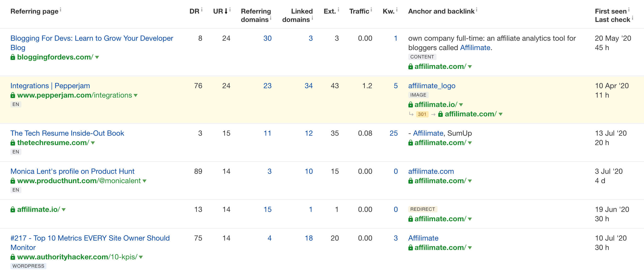Click the 301 redirect badge
Image resolution: width=644 pixels, height=275 pixels.
coord(422,114)
